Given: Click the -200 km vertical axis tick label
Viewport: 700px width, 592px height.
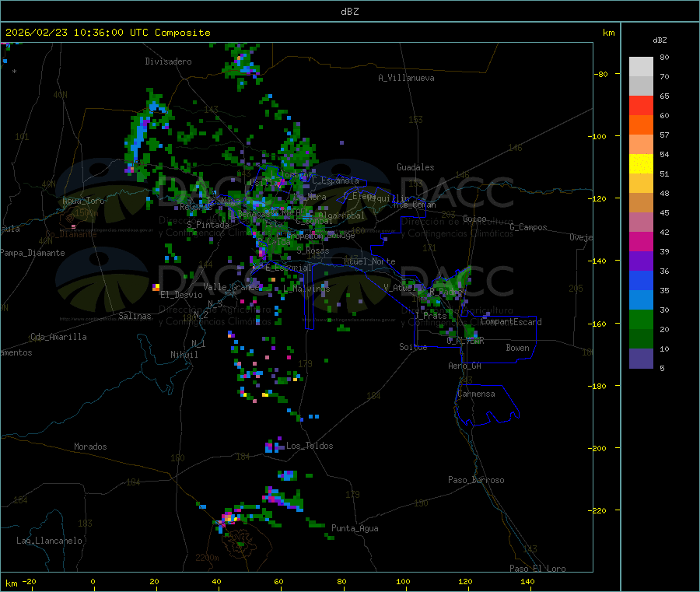Looking at the screenshot, I should pyautogui.click(x=597, y=448).
